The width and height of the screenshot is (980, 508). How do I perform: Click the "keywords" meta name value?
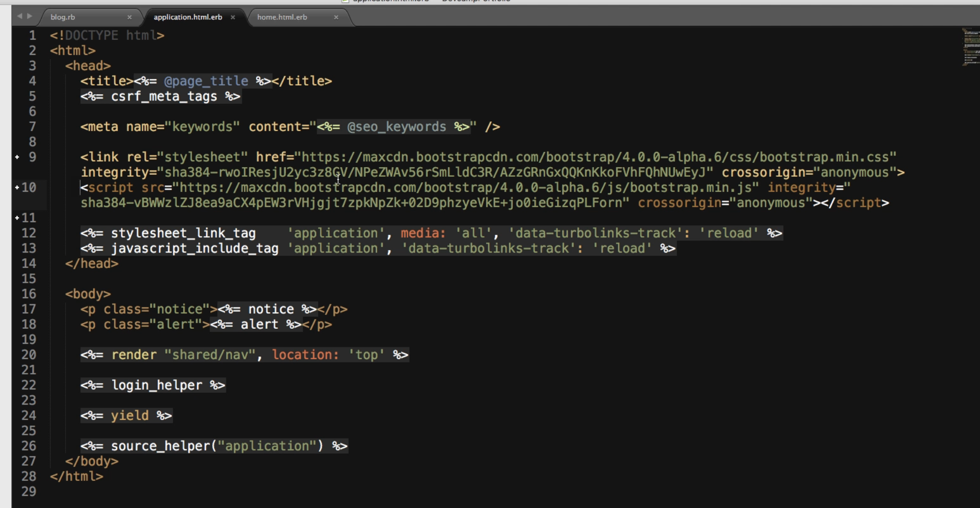(x=202, y=127)
